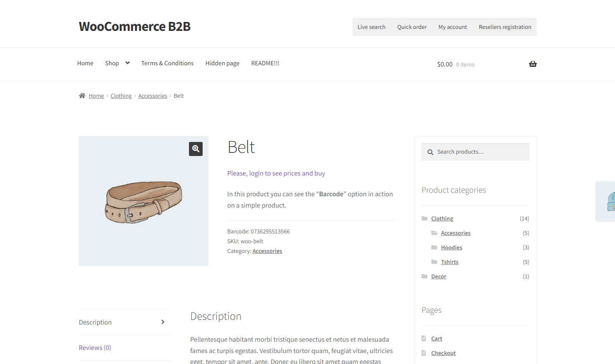Viewport: 615px width, 364px height.
Task: Click the home icon in breadcrumb
Action: [x=82, y=96]
